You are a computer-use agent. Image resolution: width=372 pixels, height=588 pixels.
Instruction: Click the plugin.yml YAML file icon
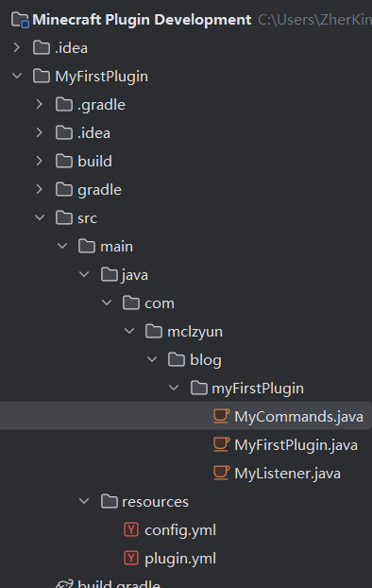pyautogui.click(x=131, y=558)
